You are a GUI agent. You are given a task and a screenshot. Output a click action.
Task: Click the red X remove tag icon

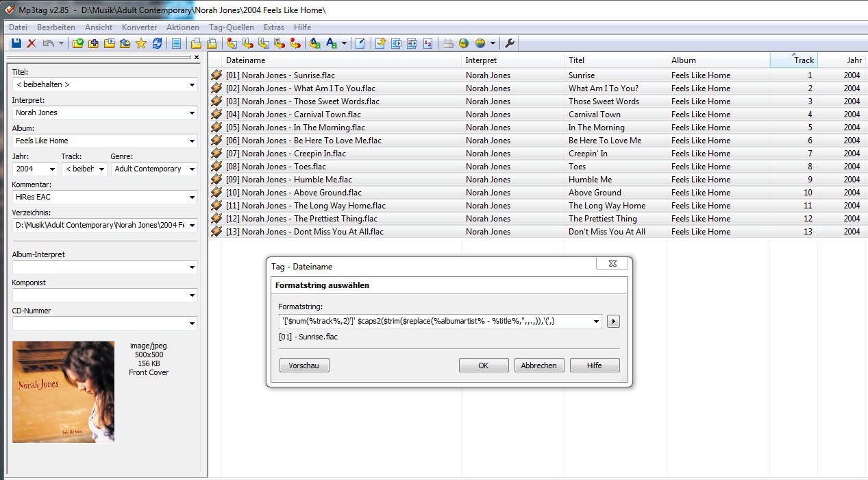point(32,43)
